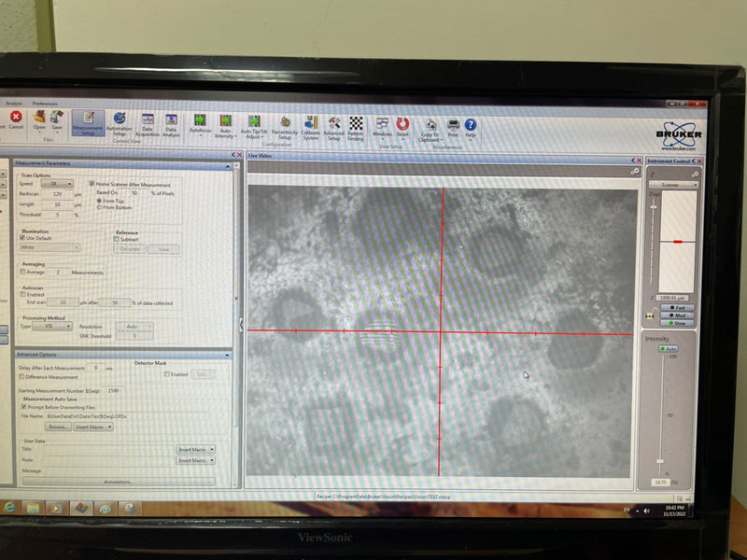Click the taskbar volume icon

(x=647, y=511)
